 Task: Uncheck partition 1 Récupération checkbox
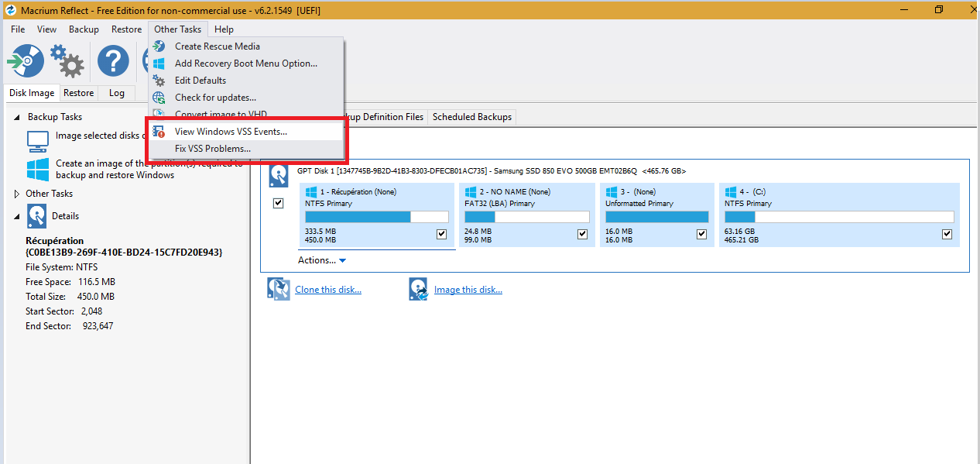442,234
